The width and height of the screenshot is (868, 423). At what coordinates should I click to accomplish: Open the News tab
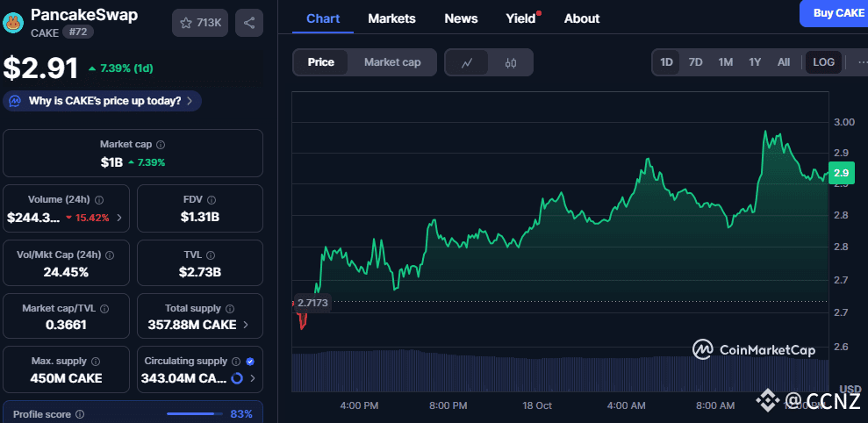coord(461,18)
